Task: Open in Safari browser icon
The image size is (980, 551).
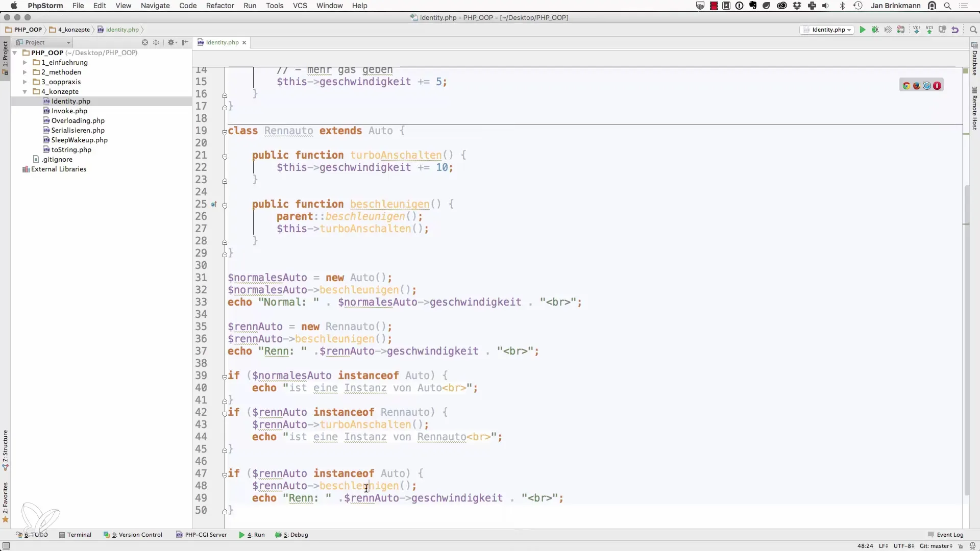Action: tap(927, 86)
